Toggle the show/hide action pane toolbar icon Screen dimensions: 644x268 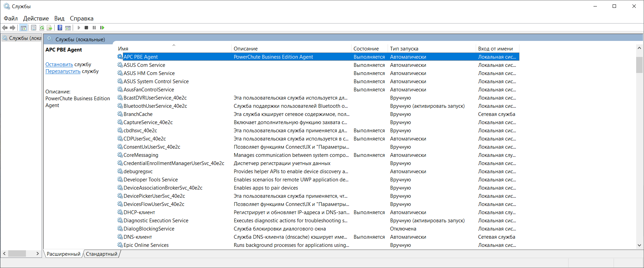68,28
